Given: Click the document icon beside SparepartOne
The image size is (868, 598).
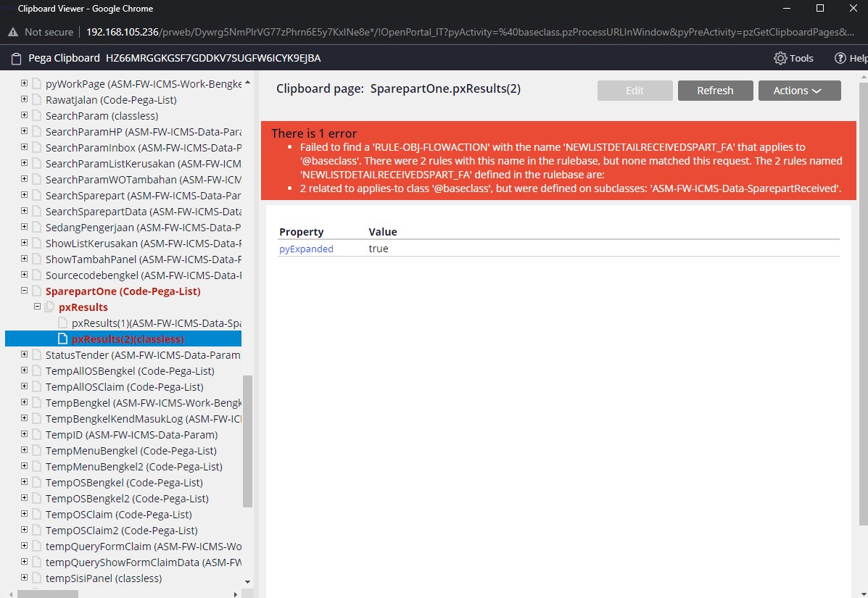Looking at the screenshot, I should [35, 291].
